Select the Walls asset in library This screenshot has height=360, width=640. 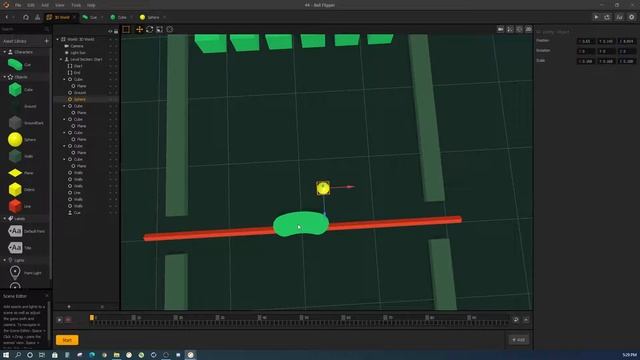tap(15, 156)
